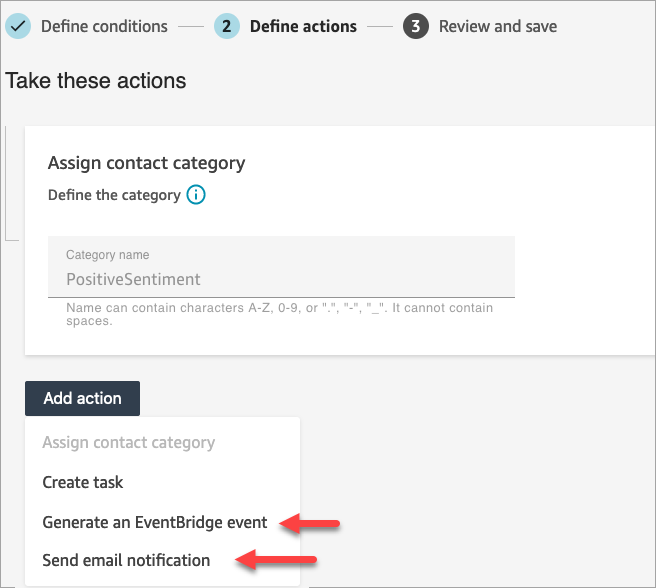The width and height of the screenshot is (656, 588).
Task: Select the Define actions step label
Action: point(303,26)
